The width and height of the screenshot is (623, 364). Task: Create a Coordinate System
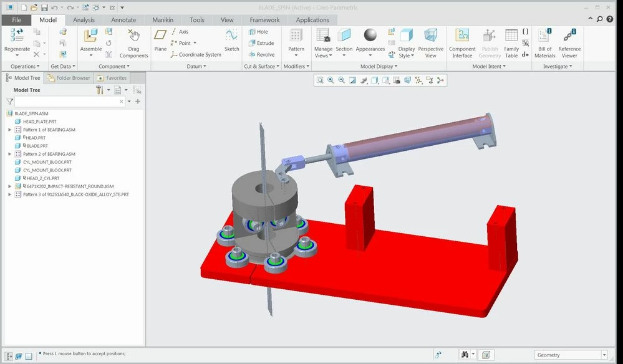tap(196, 54)
